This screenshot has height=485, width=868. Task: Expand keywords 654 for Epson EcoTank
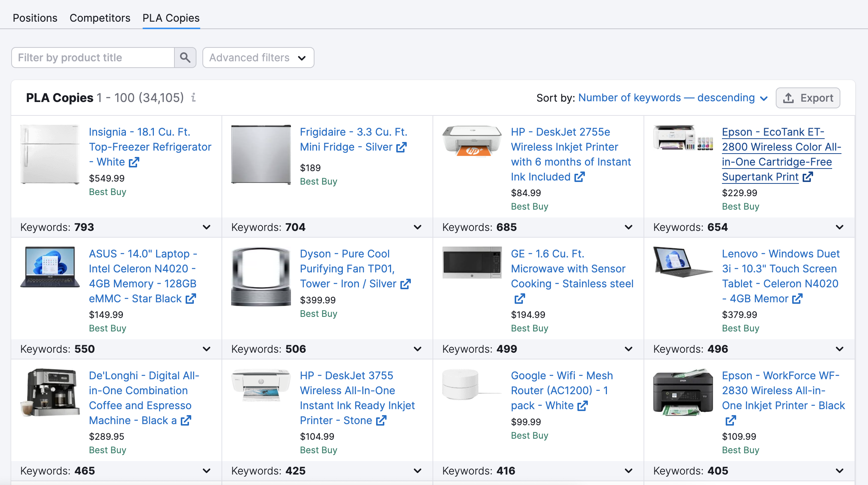tap(840, 227)
